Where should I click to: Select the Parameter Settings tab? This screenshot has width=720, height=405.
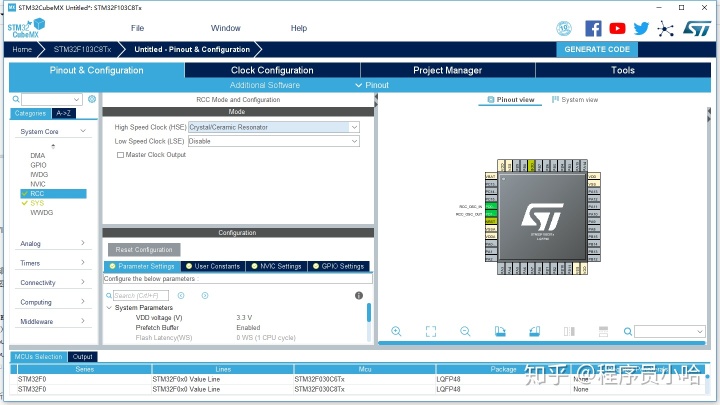pyautogui.click(x=142, y=266)
